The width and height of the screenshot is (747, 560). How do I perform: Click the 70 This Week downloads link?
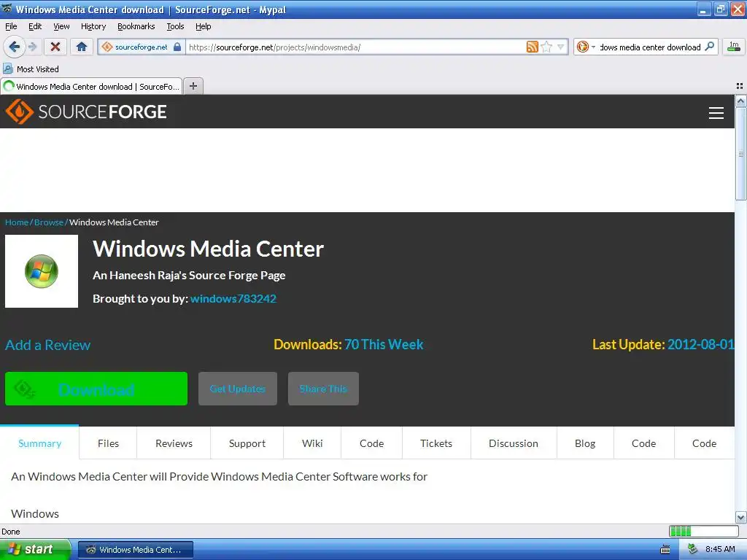pyautogui.click(x=384, y=344)
